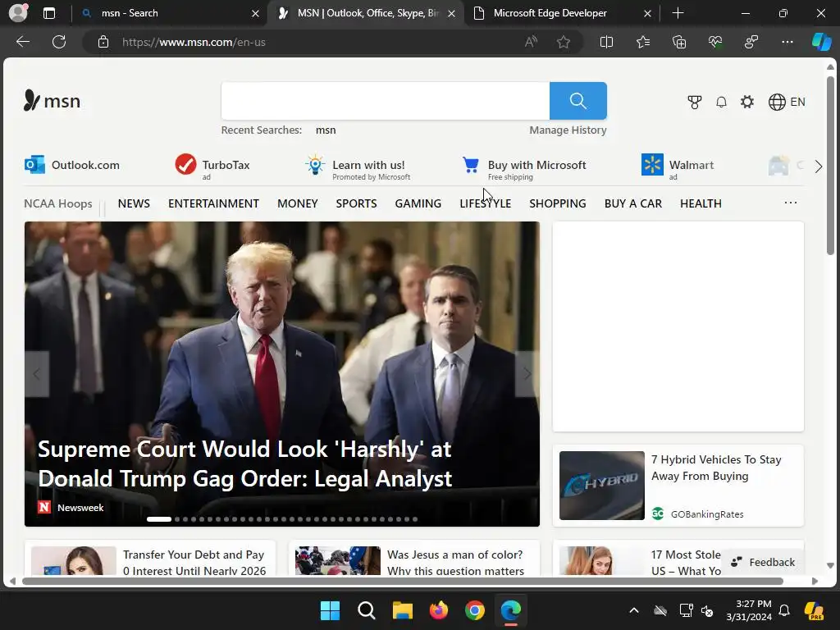The width and height of the screenshot is (840, 630).
Task: Click the page vertical scrollbar
Action: click(830, 166)
